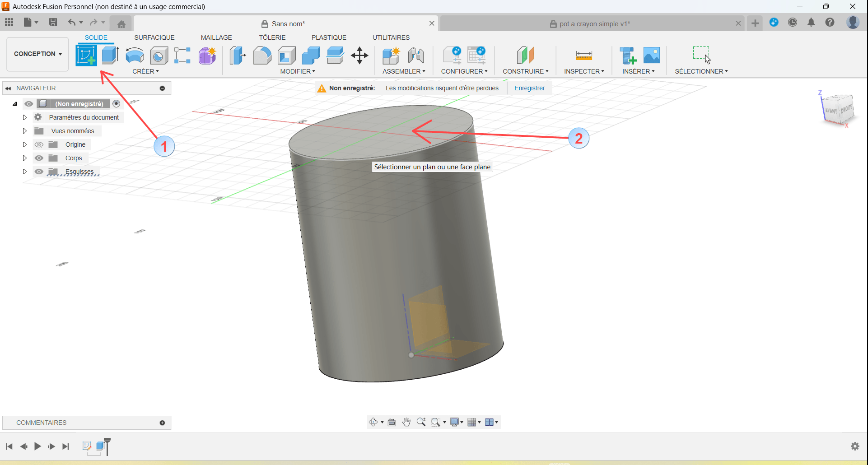Select the Rectangular Pattern tool icon
This screenshot has height=465, width=868.
tap(182, 56)
